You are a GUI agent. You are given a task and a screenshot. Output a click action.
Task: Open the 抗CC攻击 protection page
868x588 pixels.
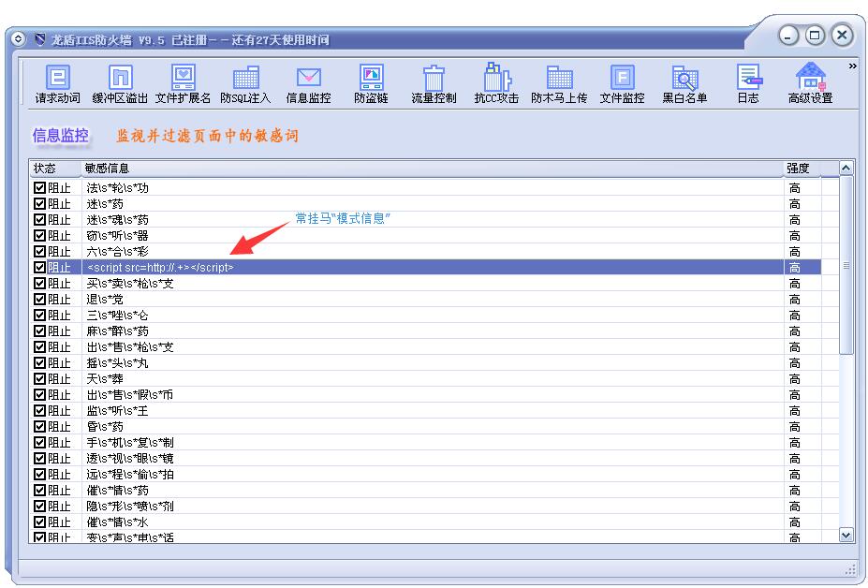tap(496, 83)
